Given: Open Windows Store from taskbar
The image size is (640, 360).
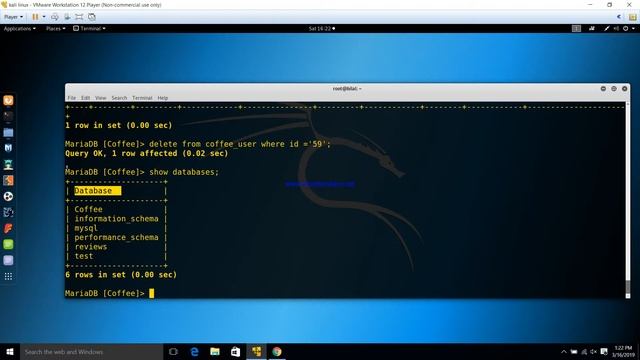Looking at the screenshot, I should (x=236, y=352).
